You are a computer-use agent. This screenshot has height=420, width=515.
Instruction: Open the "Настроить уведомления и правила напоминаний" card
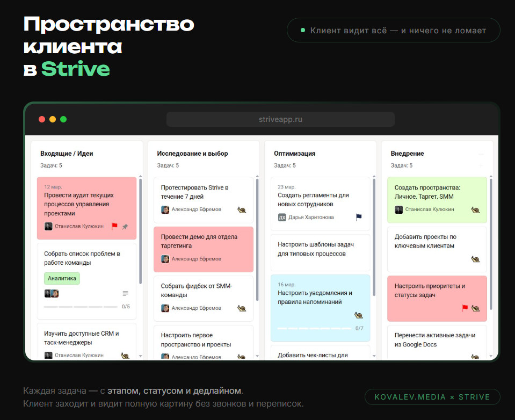click(321, 308)
